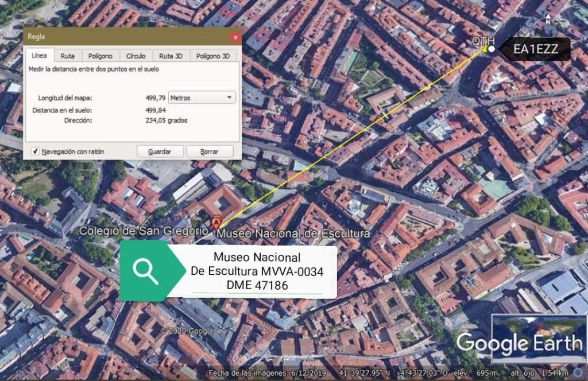Click the Guardar button
The image size is (588, 381).
[160, 151]
